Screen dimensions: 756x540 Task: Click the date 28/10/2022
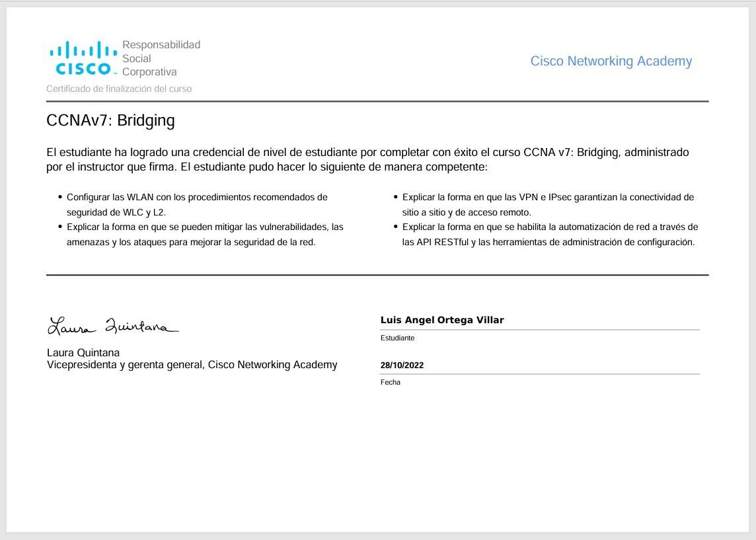tap(402, 365)
